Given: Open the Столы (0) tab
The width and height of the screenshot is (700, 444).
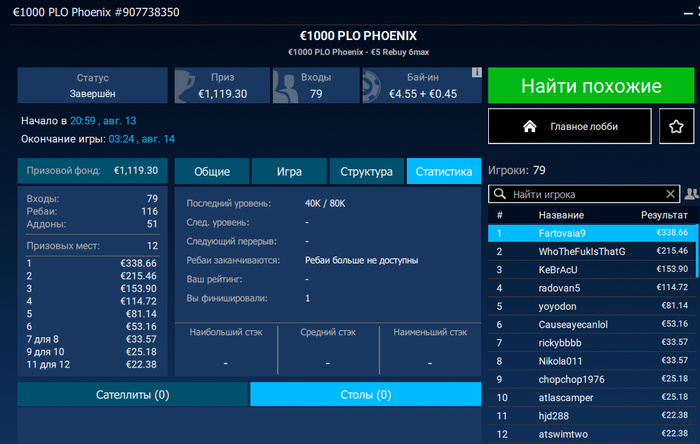Looking at the screenshot, I should (366, 394).
